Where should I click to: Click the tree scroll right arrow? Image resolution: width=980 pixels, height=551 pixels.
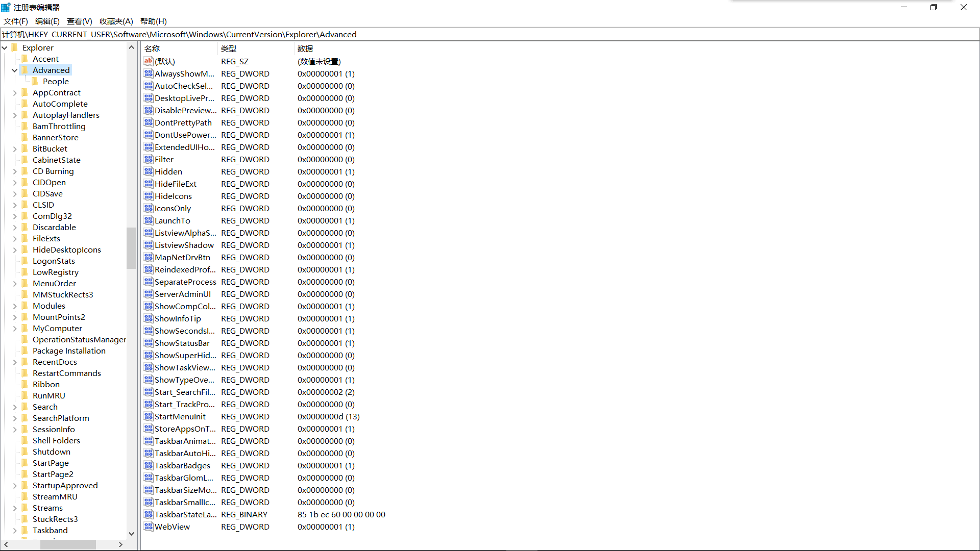pyautogui.click(x=120, y=544)
